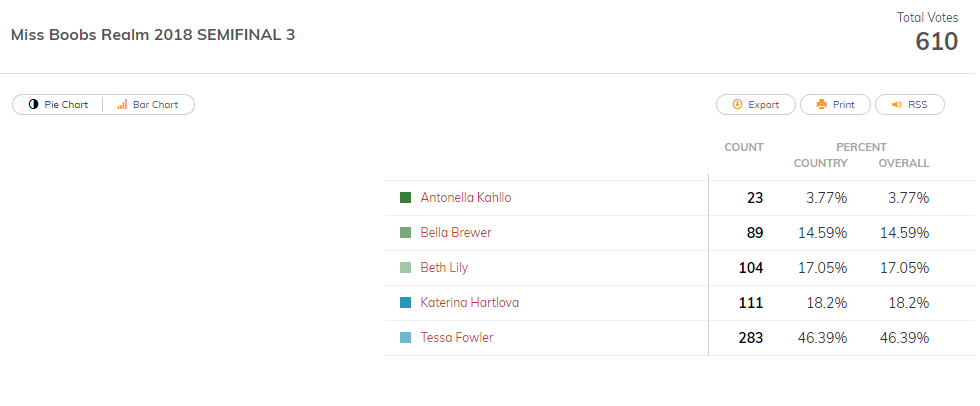Click the dark green swatch beside Antonella Kahllo

(x=405, y=197)
